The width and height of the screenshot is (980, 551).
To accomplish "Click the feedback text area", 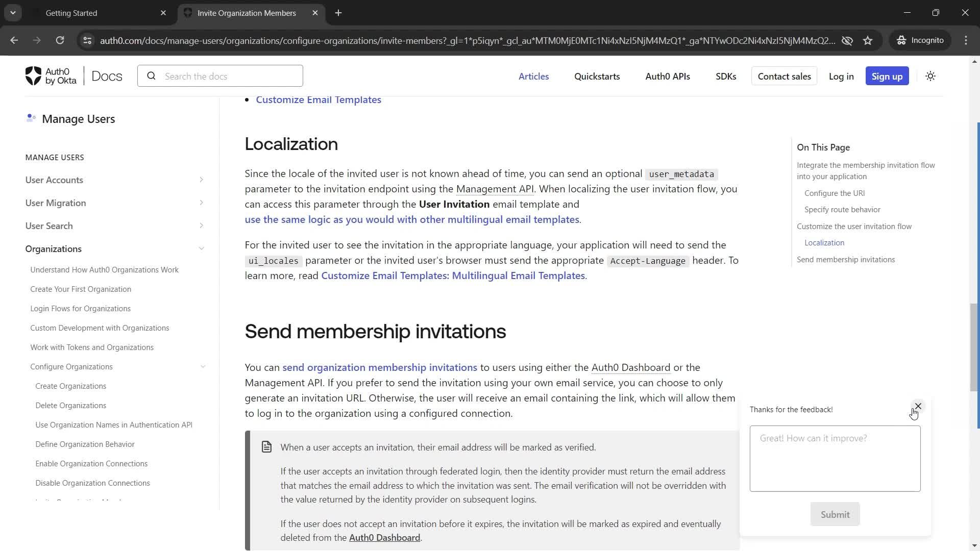I will [x=835, y=459].
